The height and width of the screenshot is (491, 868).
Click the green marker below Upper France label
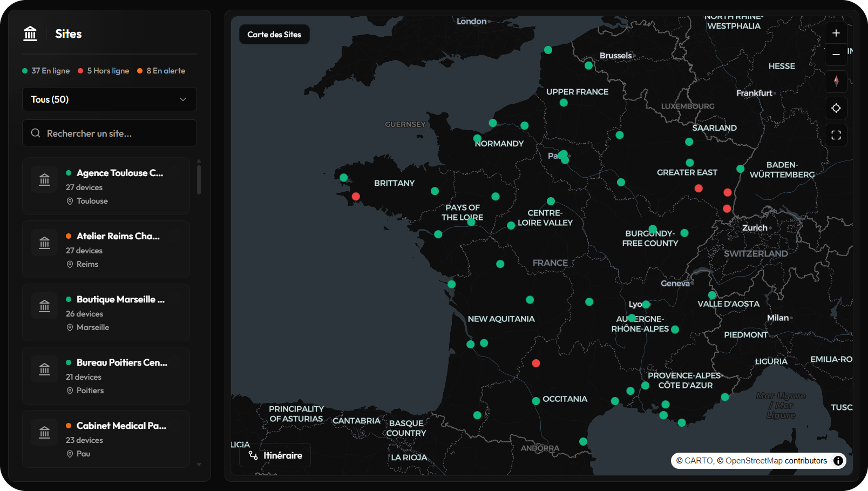[x=564, y=103]
